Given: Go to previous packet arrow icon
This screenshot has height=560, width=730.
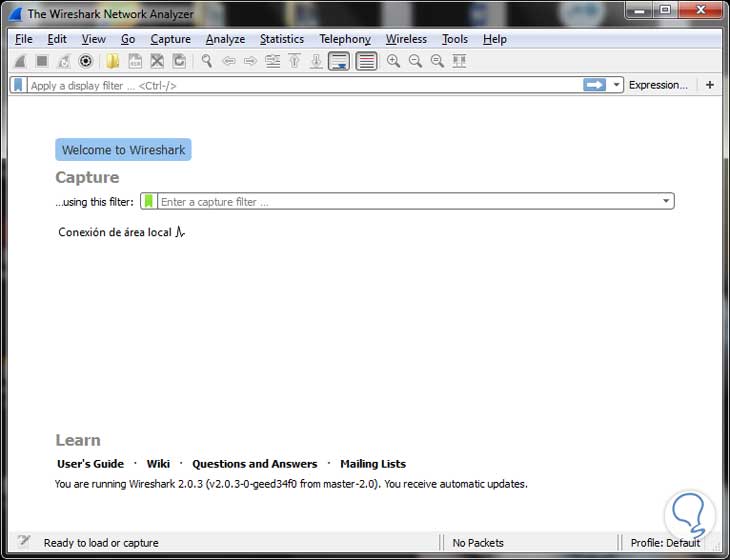Looking at the screenshot, I should tap(229, 61).
